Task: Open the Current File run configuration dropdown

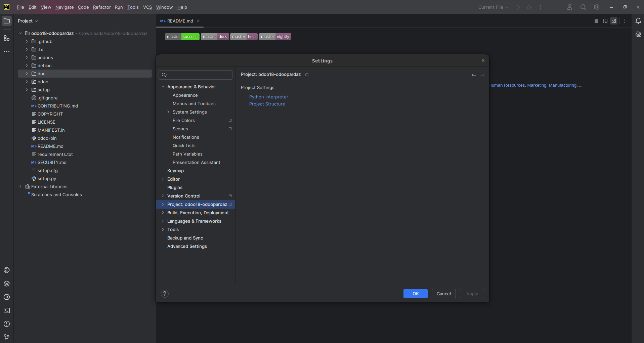Action: (x=493, y=7)
